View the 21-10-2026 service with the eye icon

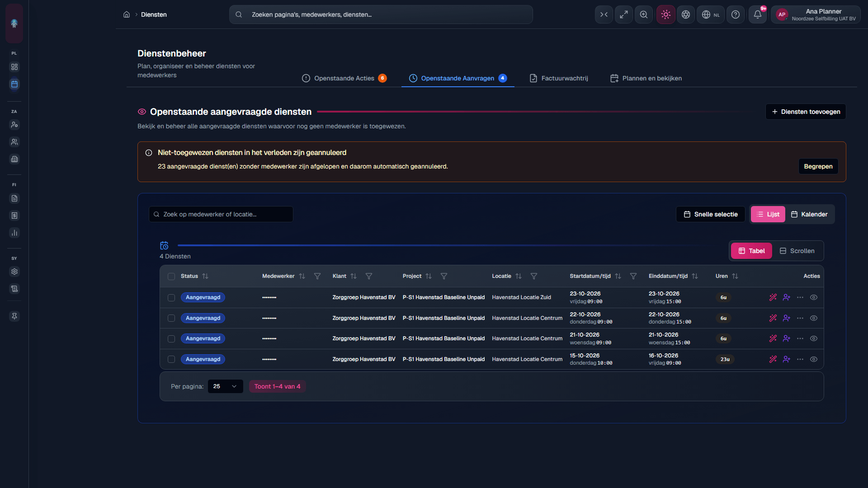[x=814, y=338]
